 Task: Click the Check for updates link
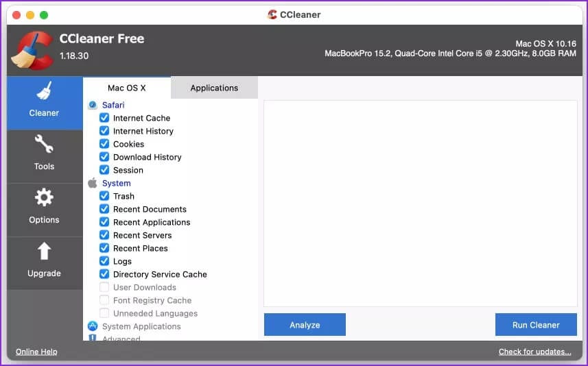[534, 352]
